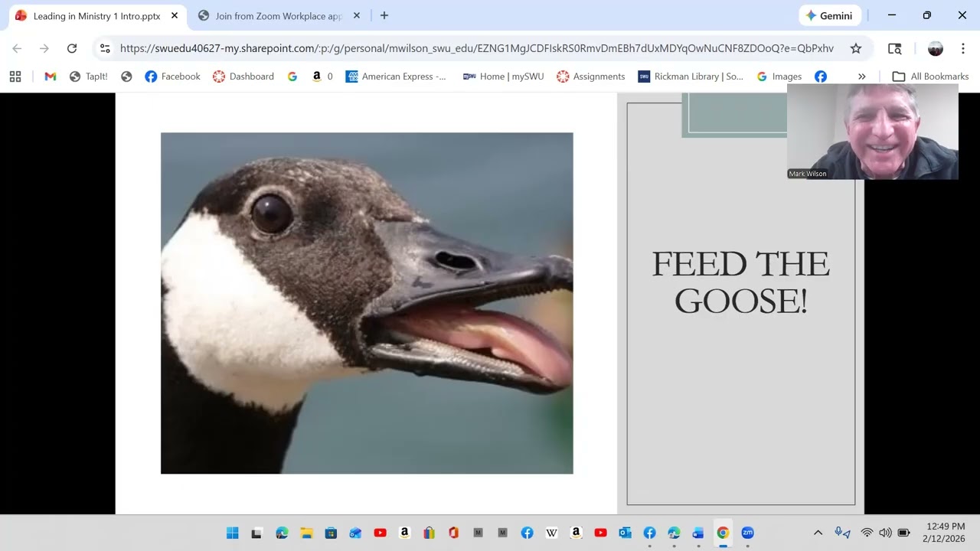Click the goose image on the slide
The width and height of the screenshot is (980, 551).
[x=367, y=303]
